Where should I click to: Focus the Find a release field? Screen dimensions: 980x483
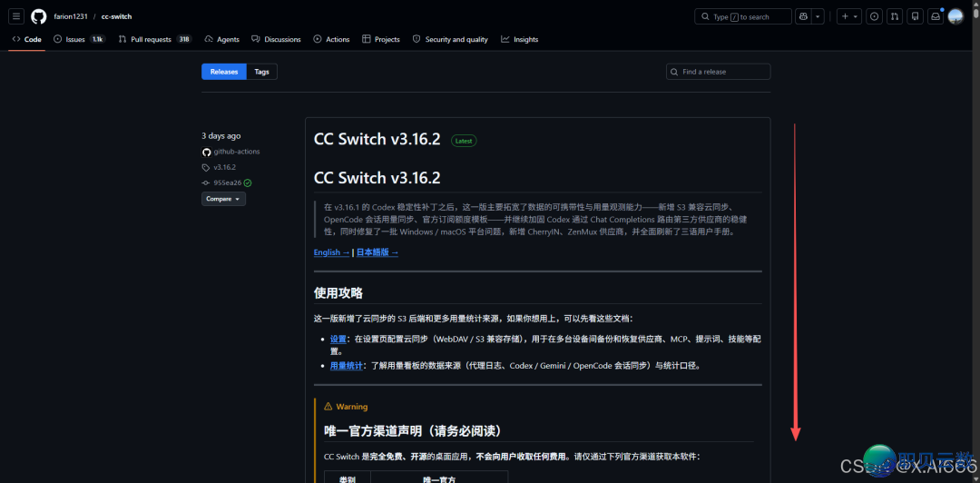pos(718,72)
